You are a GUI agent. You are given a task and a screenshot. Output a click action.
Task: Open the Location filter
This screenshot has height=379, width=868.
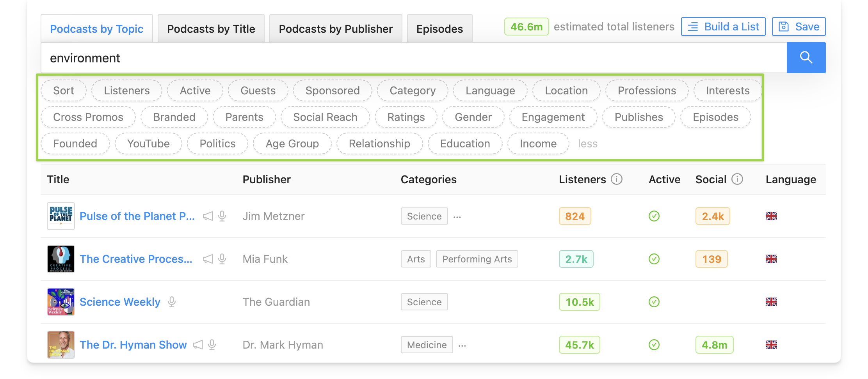pyautogui.click(x=566, y=90)
